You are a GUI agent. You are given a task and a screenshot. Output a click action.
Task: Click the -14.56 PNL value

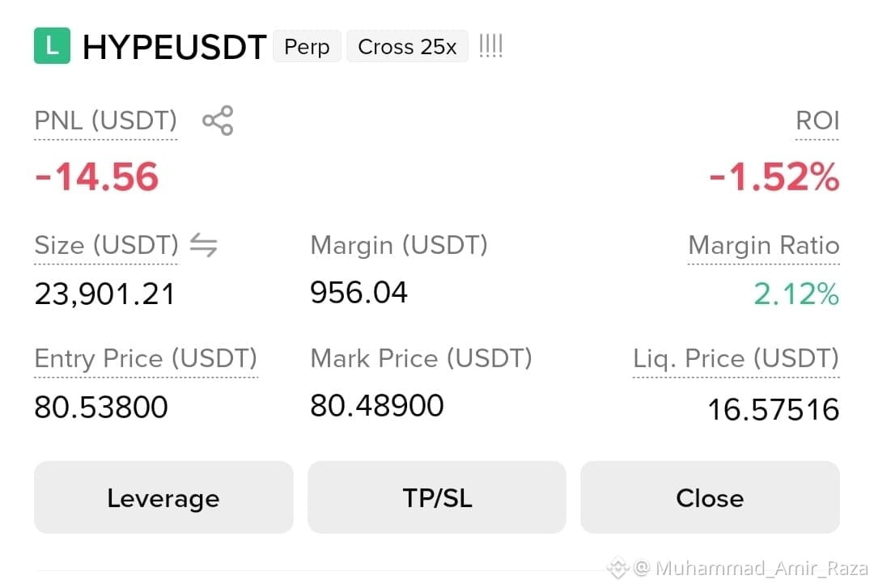tap(97, 176)
